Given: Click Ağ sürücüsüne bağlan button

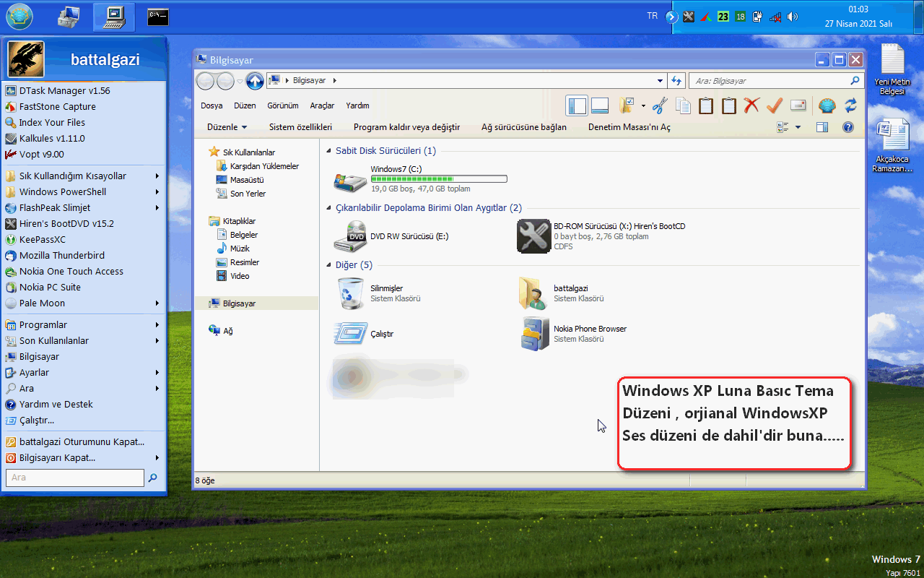Looking at the screenshot, I should (x=524, y=127).
